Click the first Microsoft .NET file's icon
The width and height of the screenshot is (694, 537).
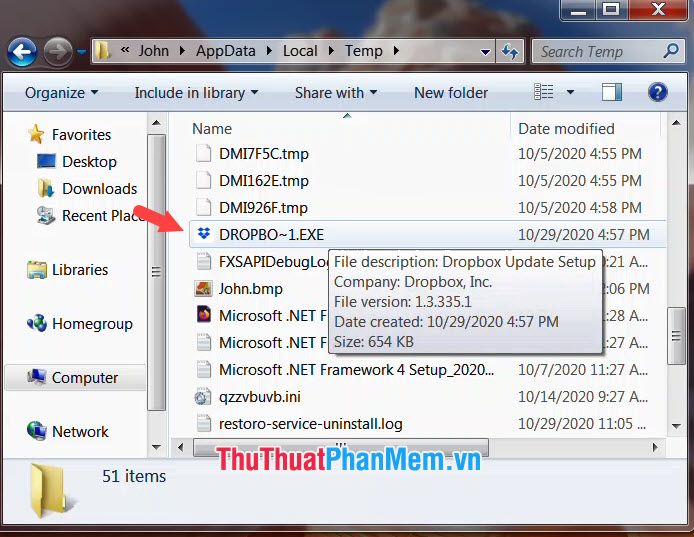tap(204, 315)
